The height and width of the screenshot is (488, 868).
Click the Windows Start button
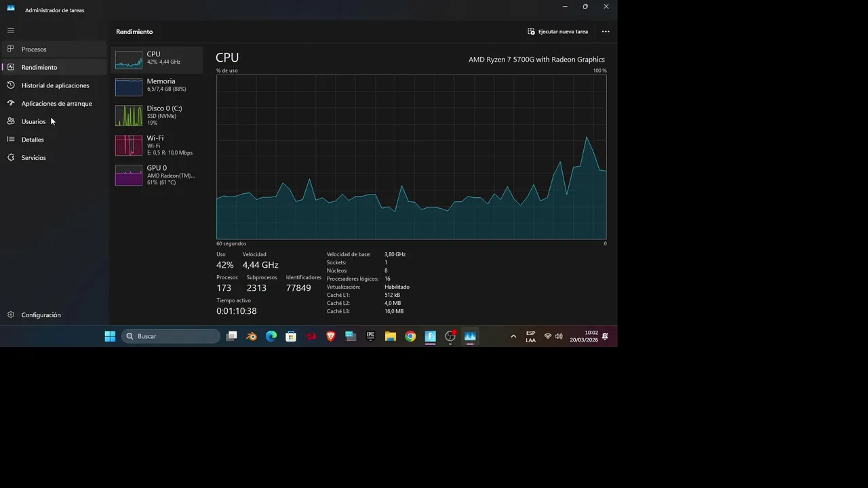tap(110, 336)
